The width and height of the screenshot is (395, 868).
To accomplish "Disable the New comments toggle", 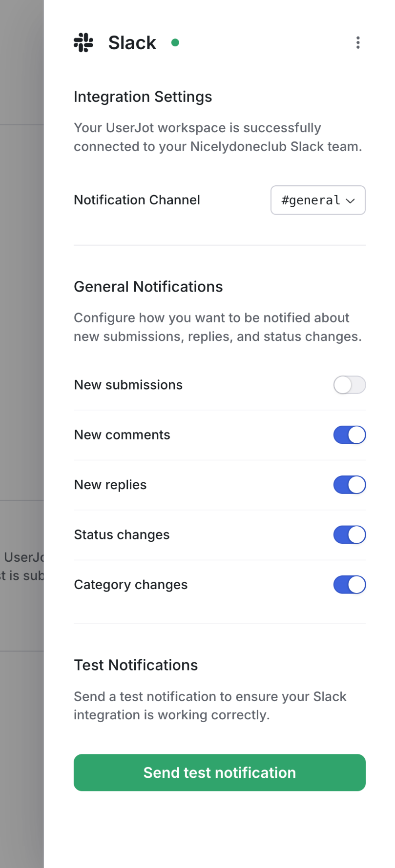I will coord(350,434).
